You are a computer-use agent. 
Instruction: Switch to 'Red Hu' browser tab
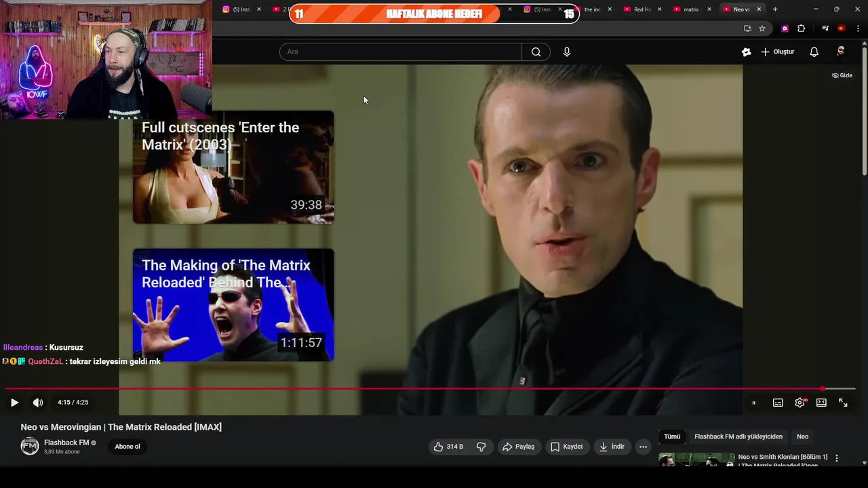[642, 9]
